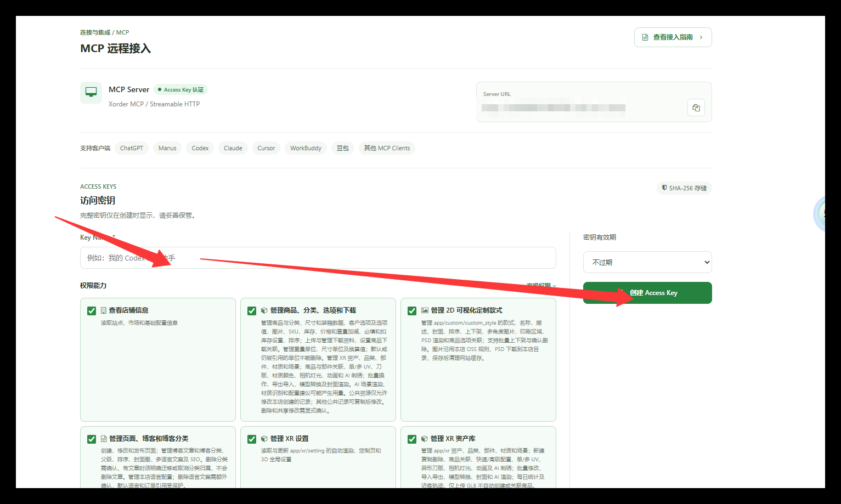Click the Access Key 认证 badge
The width and height of the screenshot is (841, 504).
click(180, 89)
